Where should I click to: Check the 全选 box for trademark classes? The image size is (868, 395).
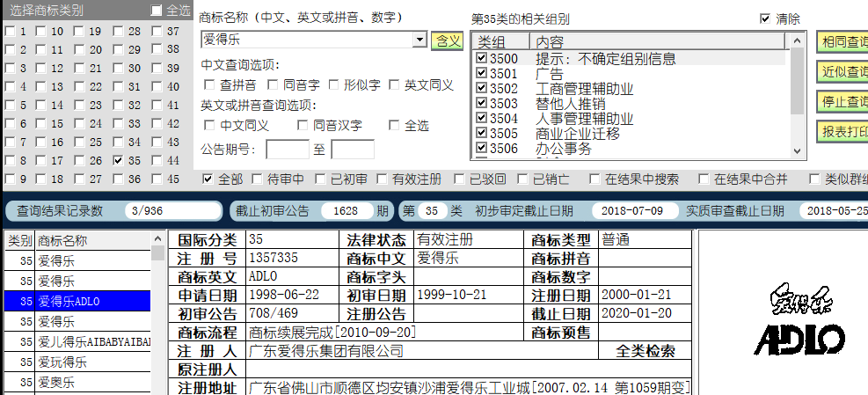[157, 10]
